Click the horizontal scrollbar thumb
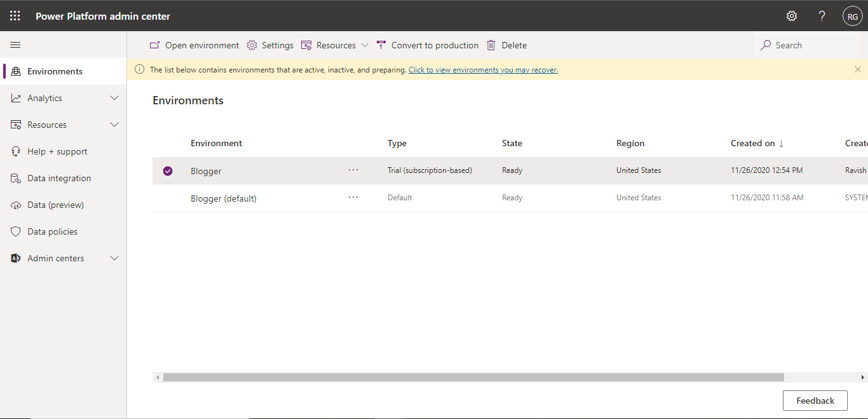868x419 pixels. coord(473,377)
